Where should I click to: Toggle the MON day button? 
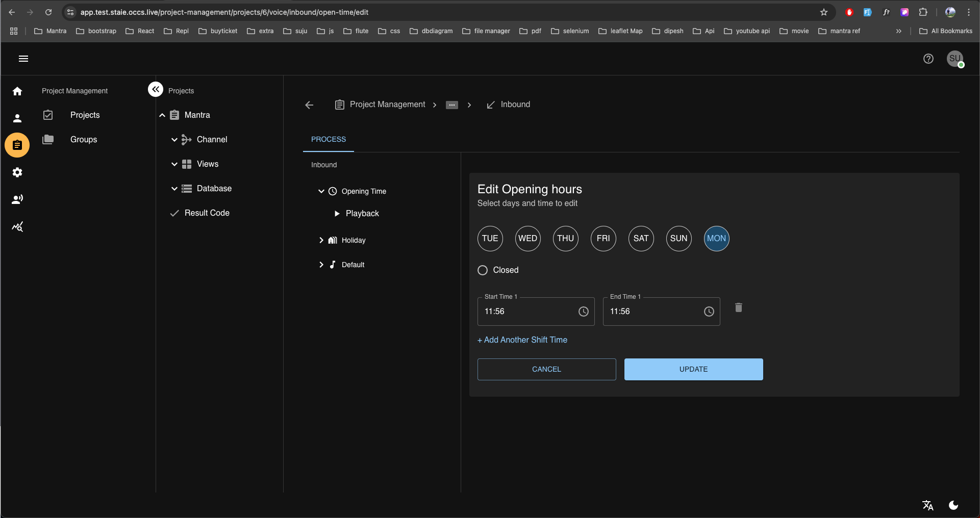(x=716, y=239)
